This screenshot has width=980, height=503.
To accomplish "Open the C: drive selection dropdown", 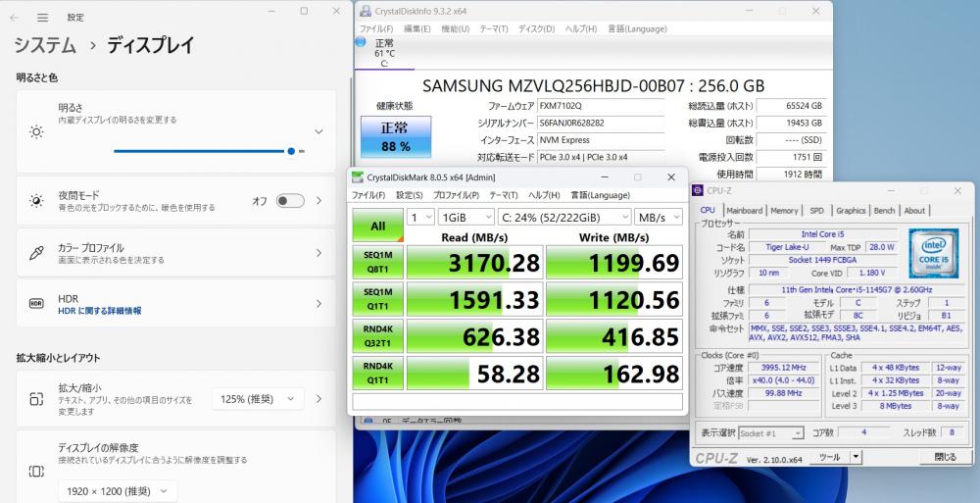I will (x=564, y=217).
